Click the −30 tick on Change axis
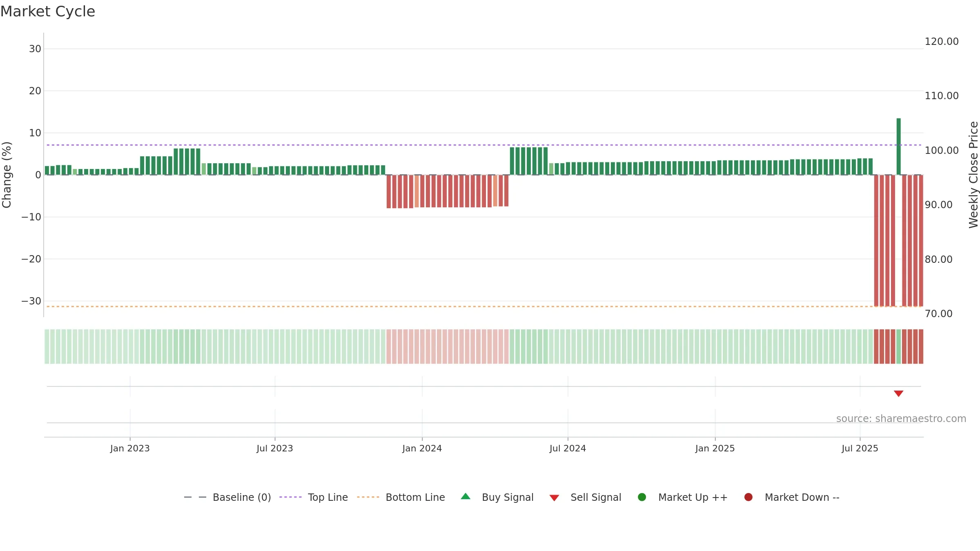Screen dimensions: 980x551 pyautogui.click(x=31, y=301)
